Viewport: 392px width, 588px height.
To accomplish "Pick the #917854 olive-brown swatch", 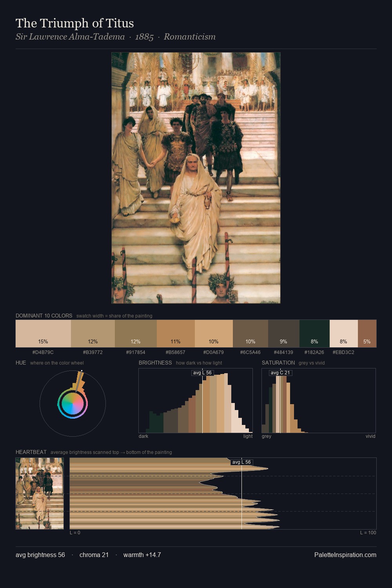I will click(136, 334).
